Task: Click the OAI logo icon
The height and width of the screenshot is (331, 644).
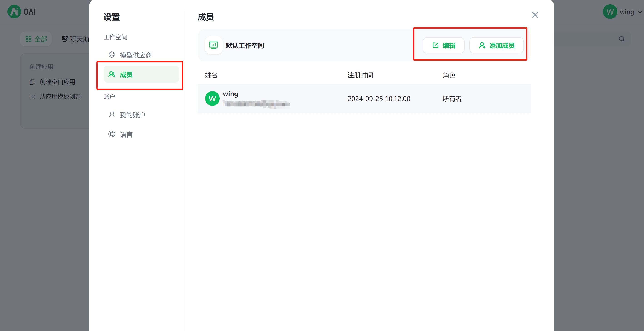Action: pyautogui.click(x=14, y=12)
